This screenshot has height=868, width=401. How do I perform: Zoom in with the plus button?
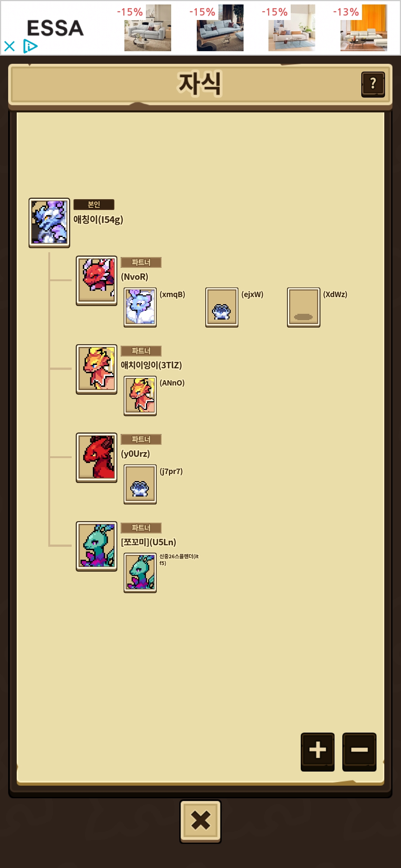click(x=317, y=752)
